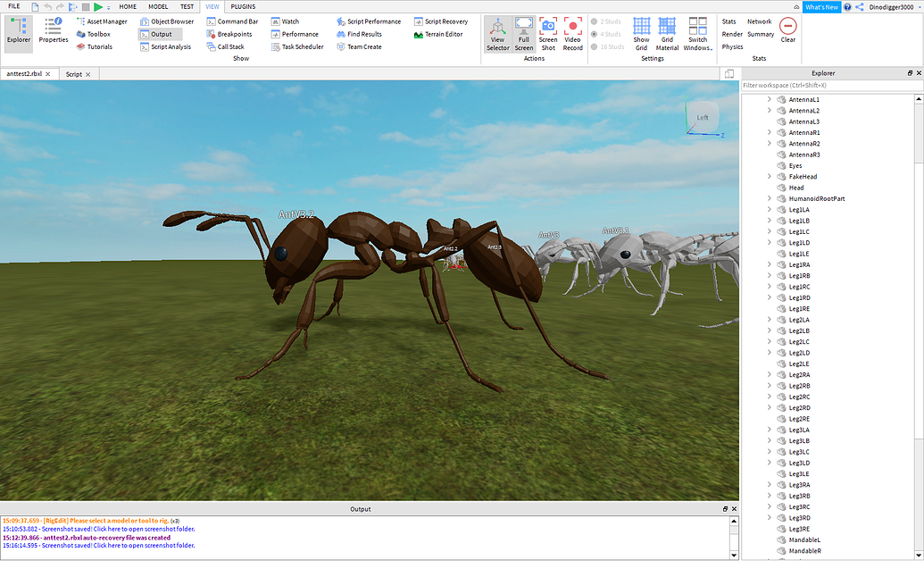Open the View Selector
924x577 pixels.
click(497, 34)
